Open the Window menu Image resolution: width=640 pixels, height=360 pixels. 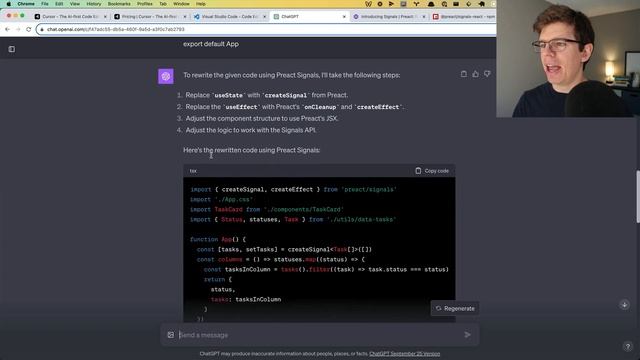click(181, 4)
